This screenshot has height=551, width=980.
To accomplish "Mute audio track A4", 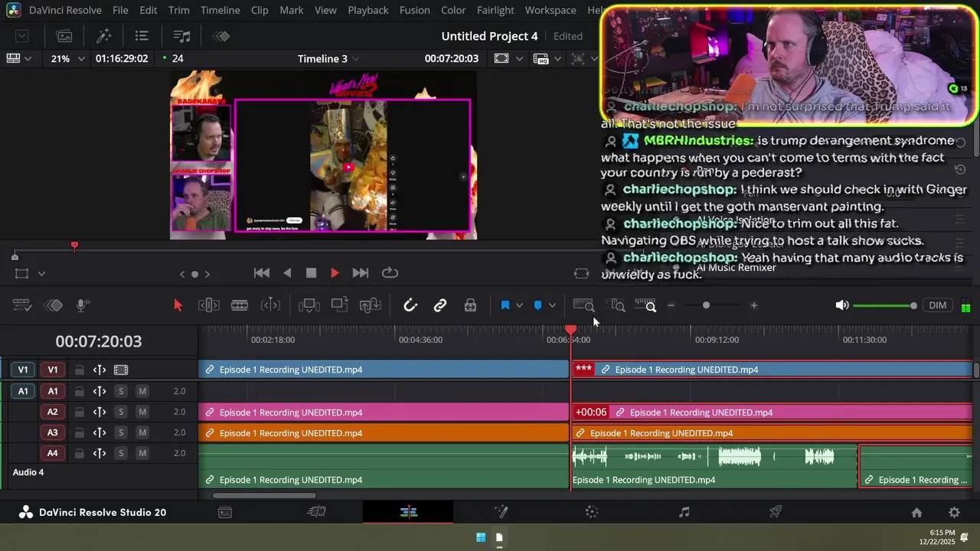I will pyautogui.click(x=142, y=453).
